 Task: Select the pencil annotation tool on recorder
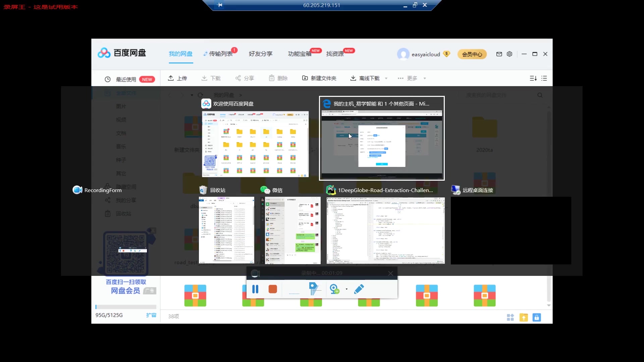(x=359, y=289)
